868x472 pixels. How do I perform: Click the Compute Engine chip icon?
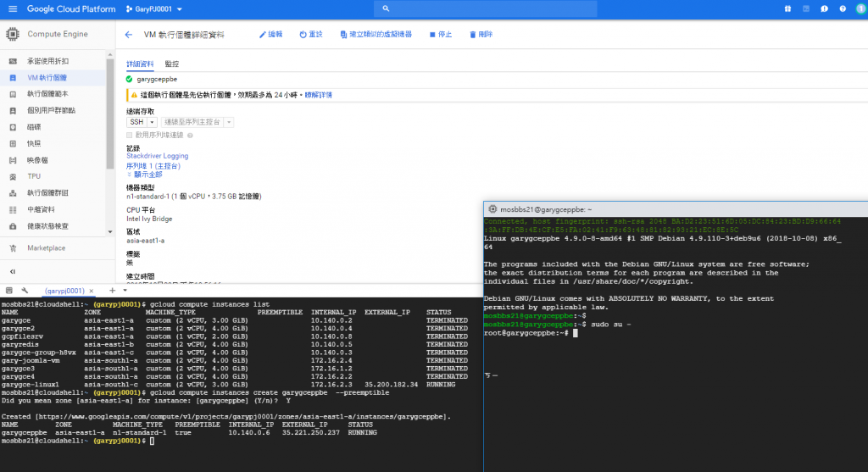click(12, 34)
